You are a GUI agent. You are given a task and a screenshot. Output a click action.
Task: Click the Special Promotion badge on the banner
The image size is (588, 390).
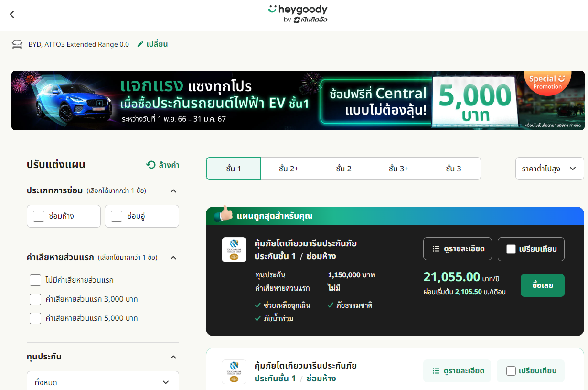pos(548,82)
